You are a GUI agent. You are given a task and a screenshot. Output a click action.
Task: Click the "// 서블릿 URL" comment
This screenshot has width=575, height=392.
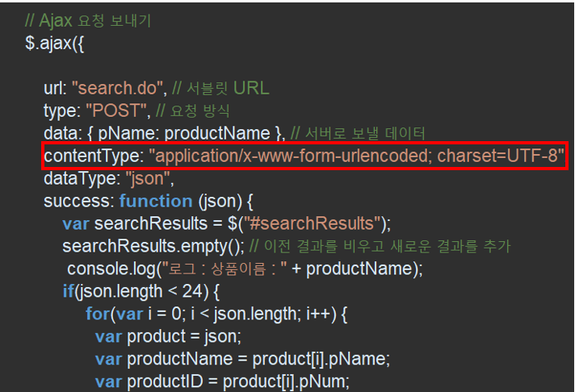[220, 88]
